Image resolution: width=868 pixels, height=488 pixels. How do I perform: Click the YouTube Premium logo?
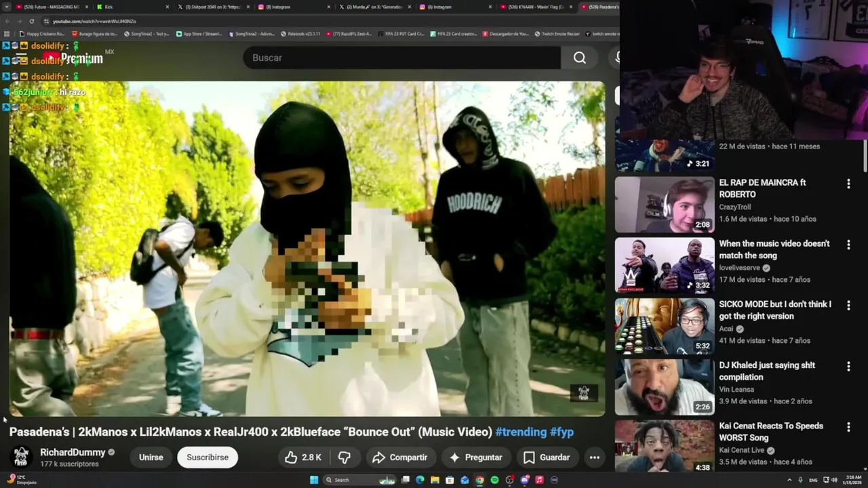[x=73, y=58]
